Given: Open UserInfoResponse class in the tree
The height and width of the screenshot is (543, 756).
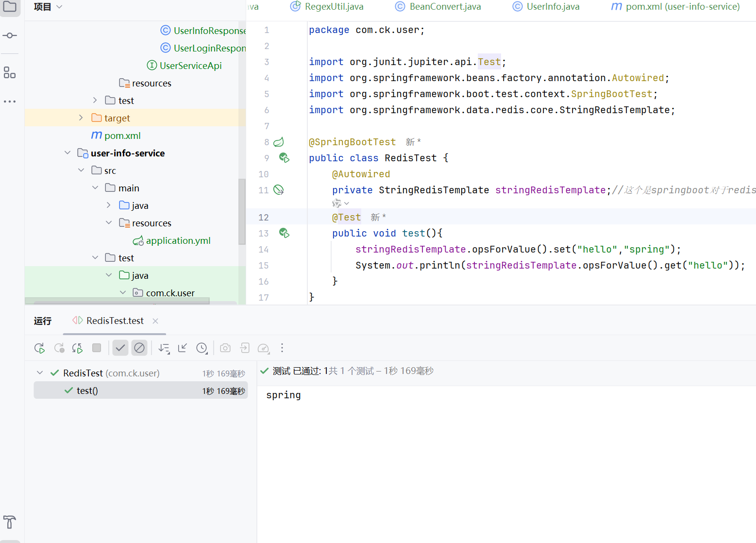Looking at the screenshot, I should [203, 31].
